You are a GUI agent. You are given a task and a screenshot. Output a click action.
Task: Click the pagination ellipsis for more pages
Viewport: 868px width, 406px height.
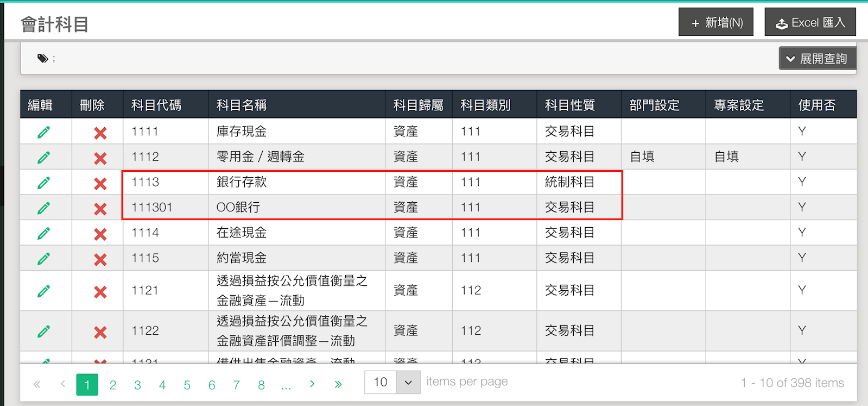click(x=286, y=385)
